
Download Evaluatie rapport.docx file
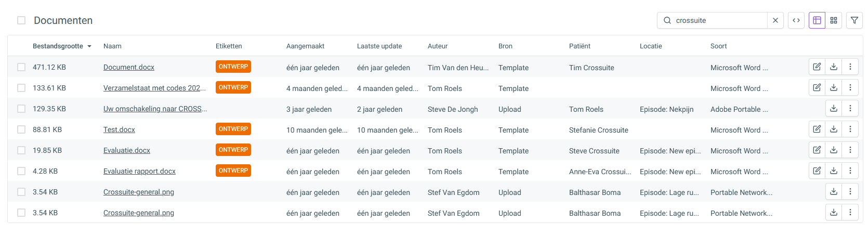(834, 171)
